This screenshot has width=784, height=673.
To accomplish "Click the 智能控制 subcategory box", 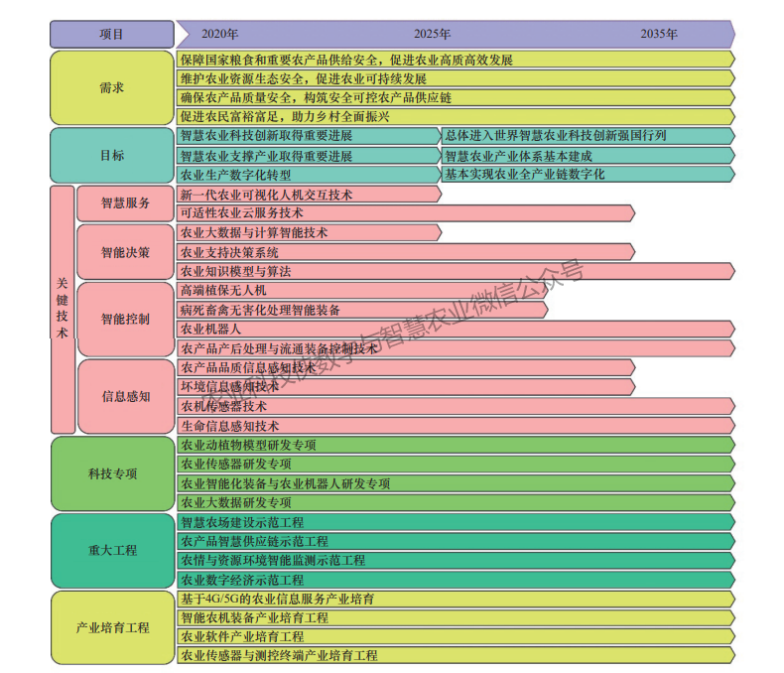I will pyautogui.click(x=125, y=319).
